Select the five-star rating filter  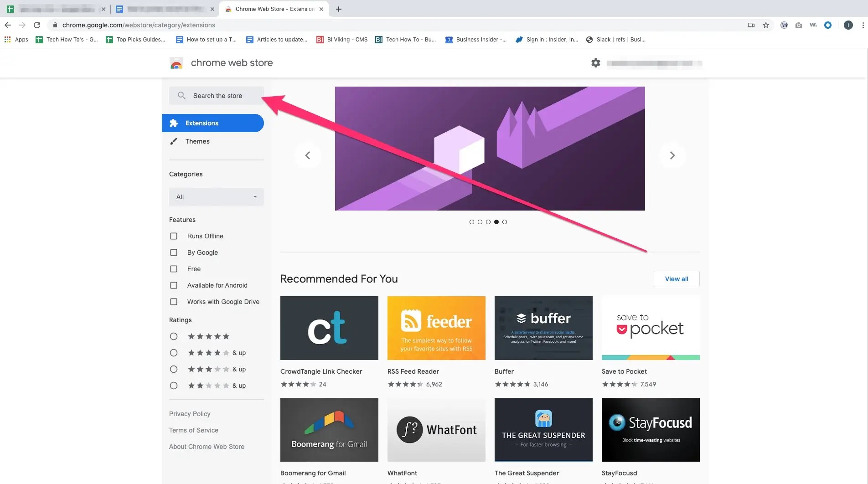174,336
